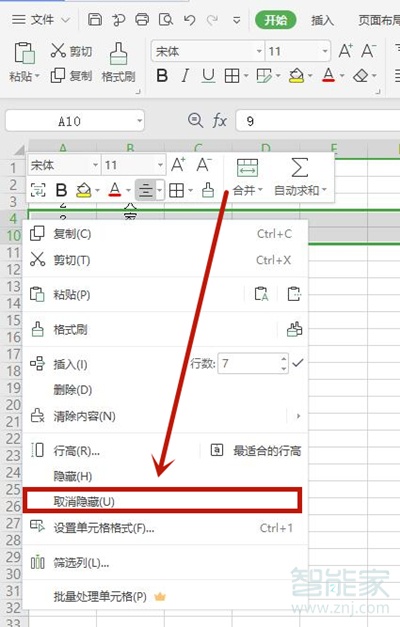Click the Print icon in top toolbar
The height and width of the screenshot is (627, 400).
pos(142,19)
